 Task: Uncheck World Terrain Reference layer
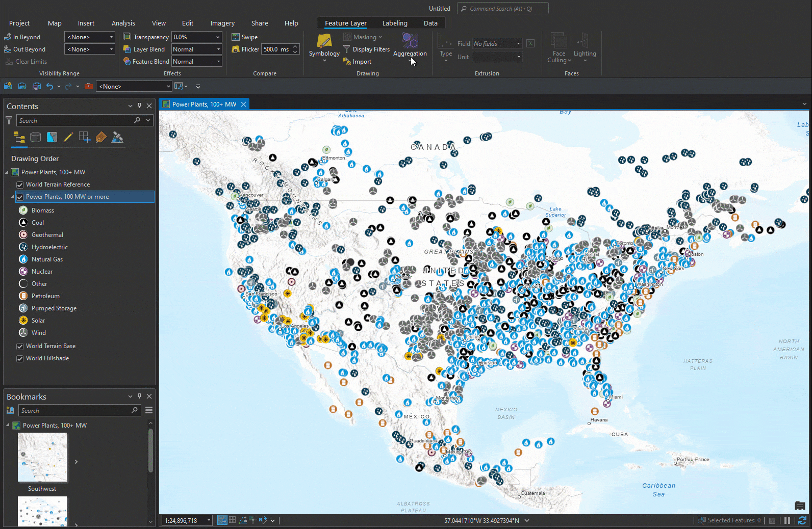point(20,184)
